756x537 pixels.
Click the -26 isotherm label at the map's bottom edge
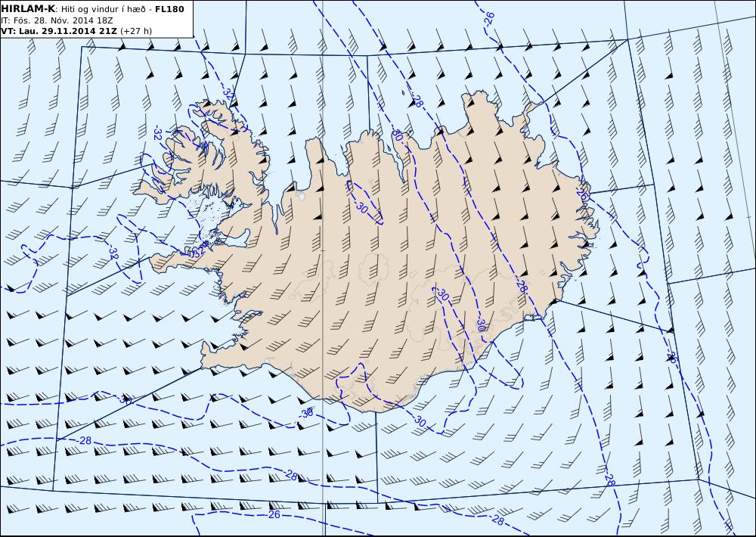pos(274,515)
